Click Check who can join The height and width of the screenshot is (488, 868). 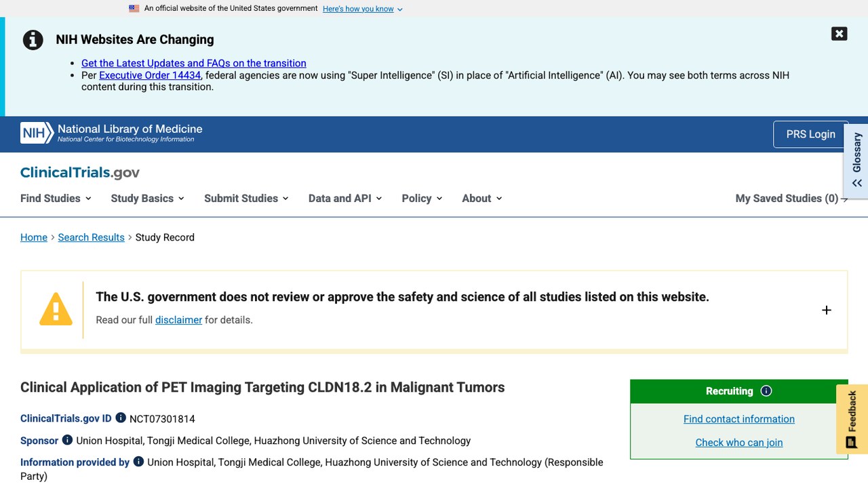point(739,443)
